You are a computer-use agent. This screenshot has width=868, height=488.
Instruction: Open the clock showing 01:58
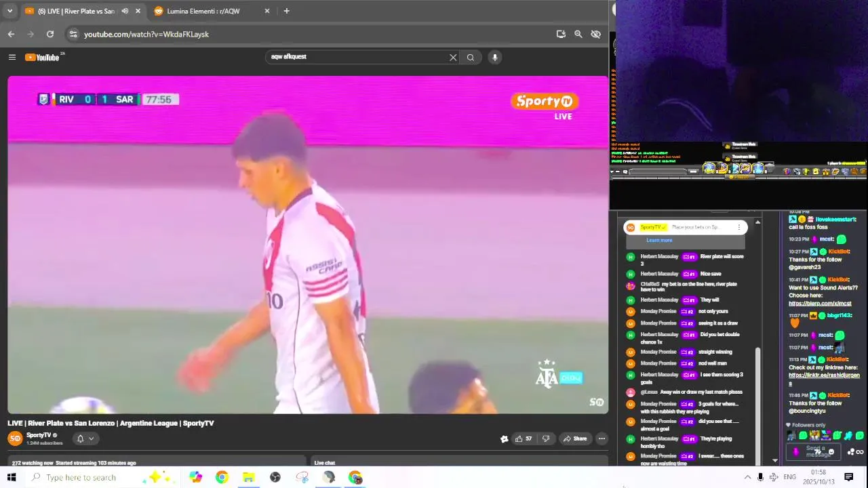tap(818, 477)
